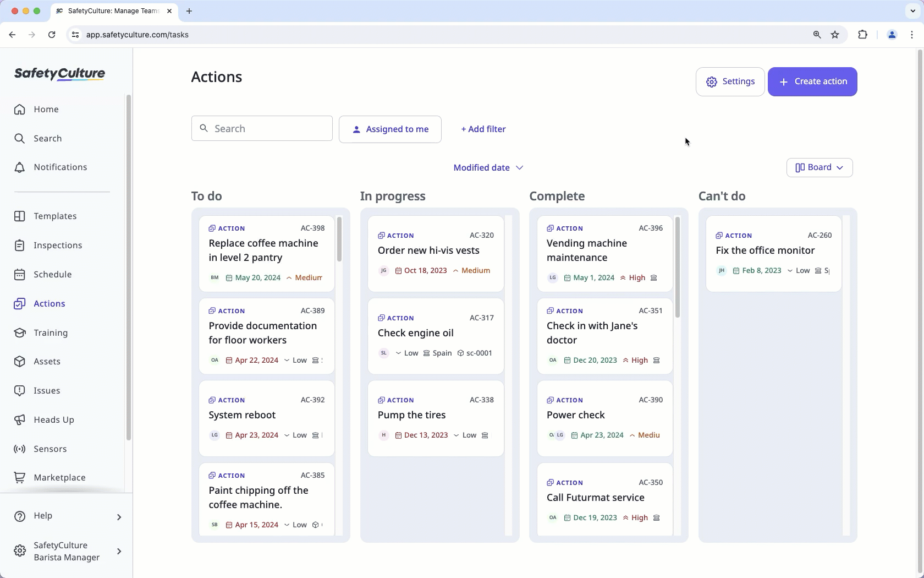Open the browser profile icon

(x=892, y=35)
